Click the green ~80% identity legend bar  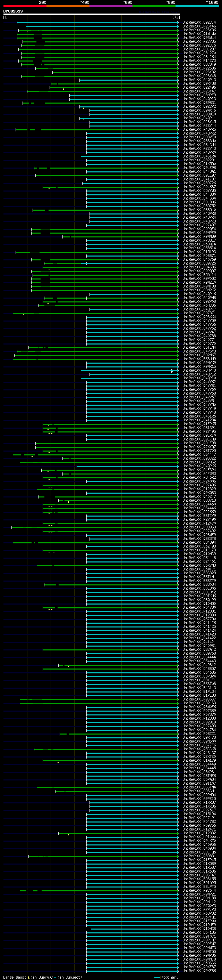tap(154, 6)
